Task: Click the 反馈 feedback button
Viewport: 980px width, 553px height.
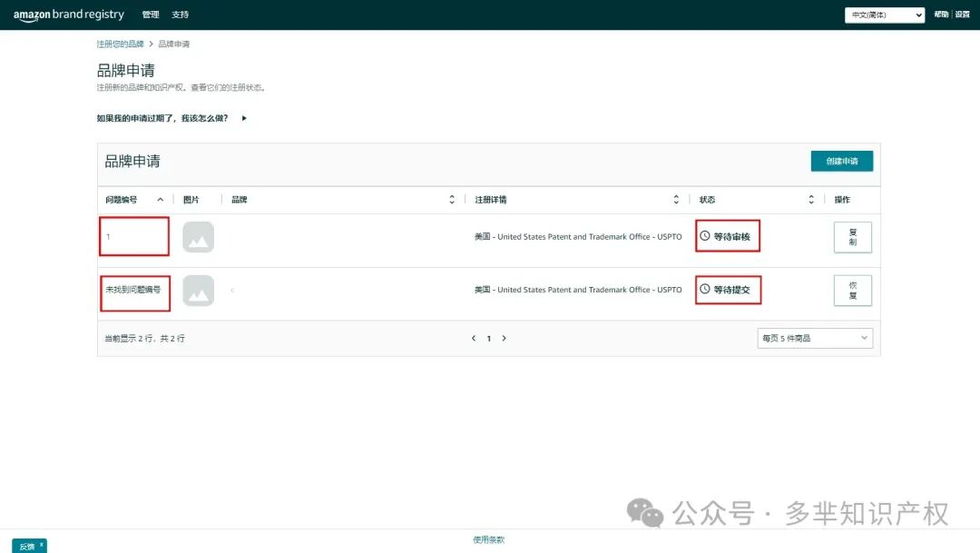Action: [27, 547]
